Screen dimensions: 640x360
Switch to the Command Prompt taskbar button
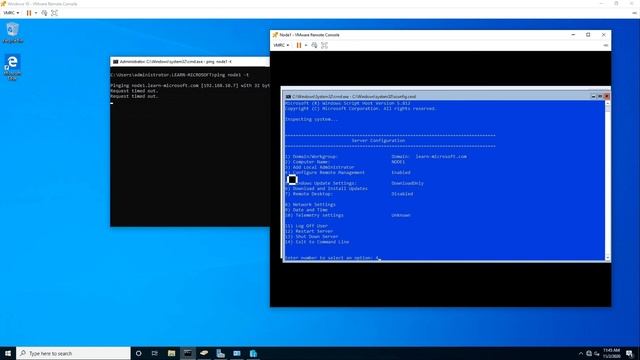pos(188,353)
